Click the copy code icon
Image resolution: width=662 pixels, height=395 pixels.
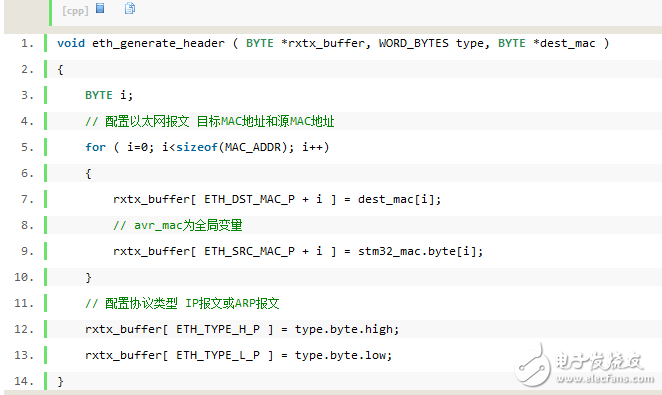point(130,8)
